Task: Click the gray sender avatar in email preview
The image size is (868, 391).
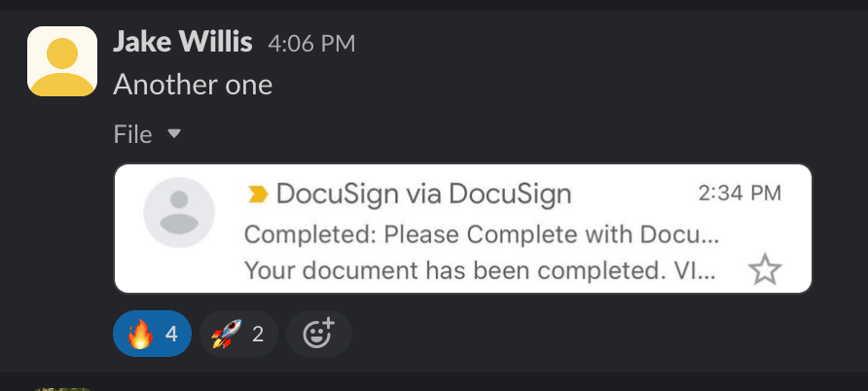Action: point(179,212)
